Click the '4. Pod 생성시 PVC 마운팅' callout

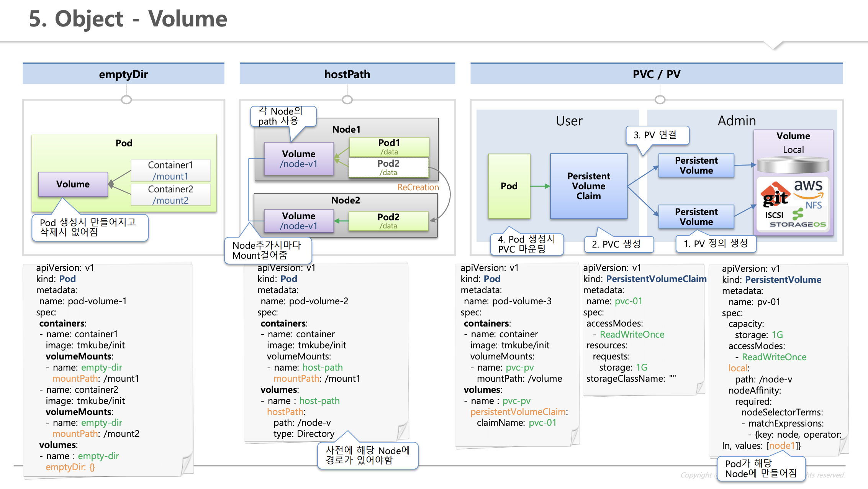[527, 244]
